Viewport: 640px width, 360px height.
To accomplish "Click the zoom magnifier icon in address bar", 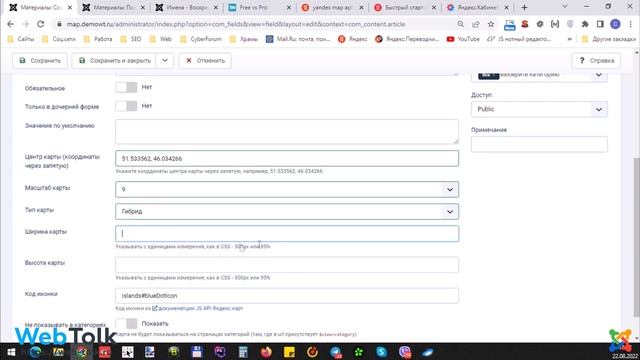I will (460, 24).
